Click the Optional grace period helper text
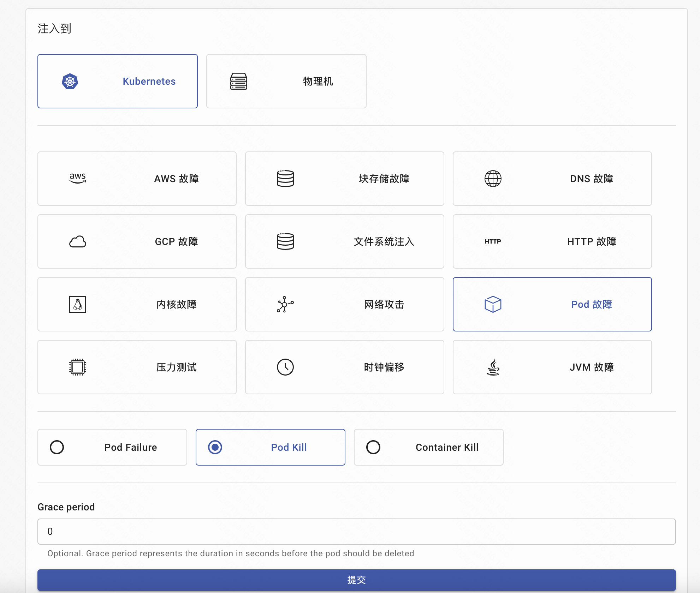This screenshot has height=593, width=700. click(x=231, y=553)
